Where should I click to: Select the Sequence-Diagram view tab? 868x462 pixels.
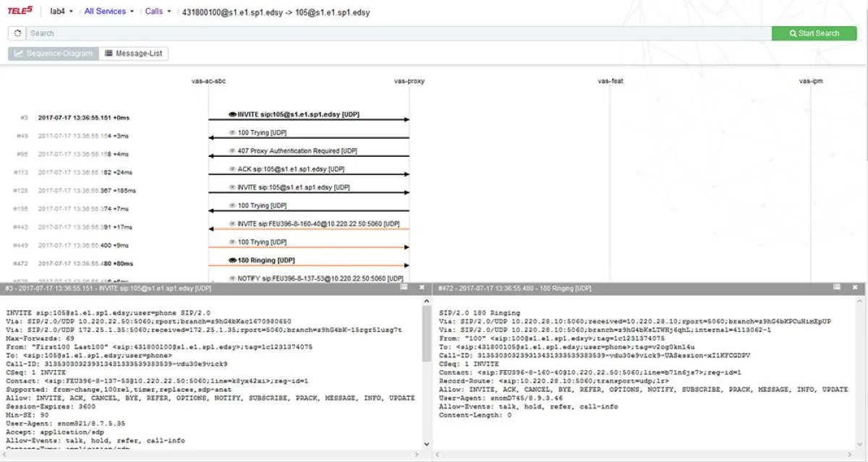(54, 54)
